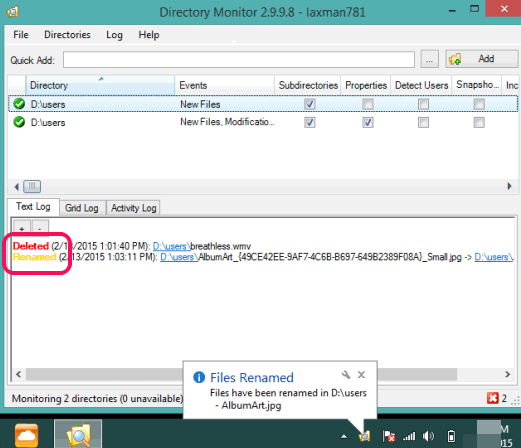Show hidden tray icons arrow
Viewport: 521px width, 448px height.
[x=344, y=436]
